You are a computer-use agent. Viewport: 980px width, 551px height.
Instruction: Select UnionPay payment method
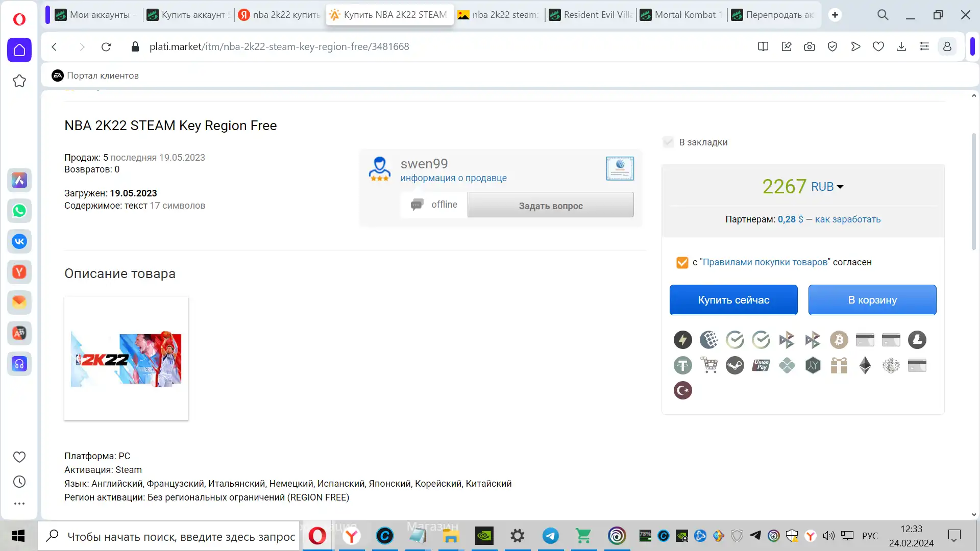[761, 365]
